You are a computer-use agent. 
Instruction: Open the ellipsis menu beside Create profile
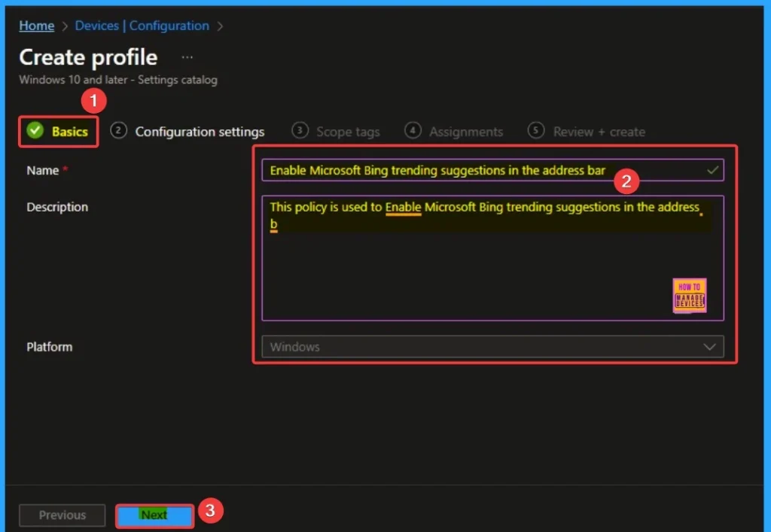[x=187, y=57]
